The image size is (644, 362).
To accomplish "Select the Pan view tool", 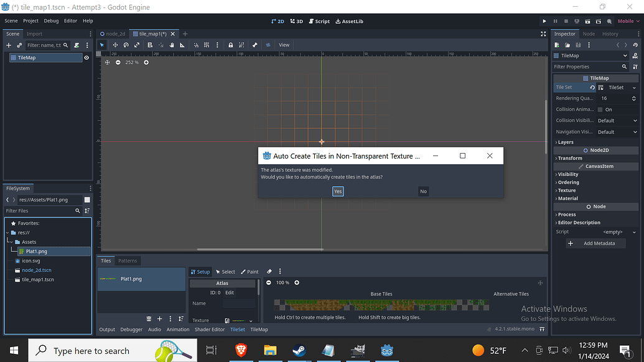I will pos(170,45).
